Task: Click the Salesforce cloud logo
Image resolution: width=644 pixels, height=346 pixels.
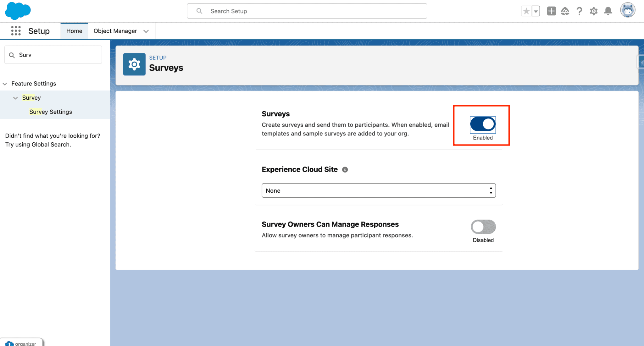Action: pos(17,11)
